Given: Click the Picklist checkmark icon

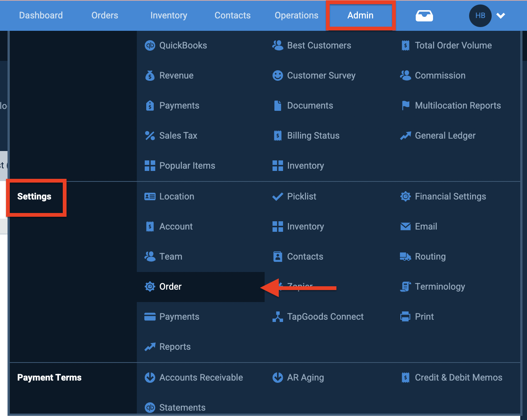Looking at the screenshot, I should pyautogui.click(x=278, y=196).
